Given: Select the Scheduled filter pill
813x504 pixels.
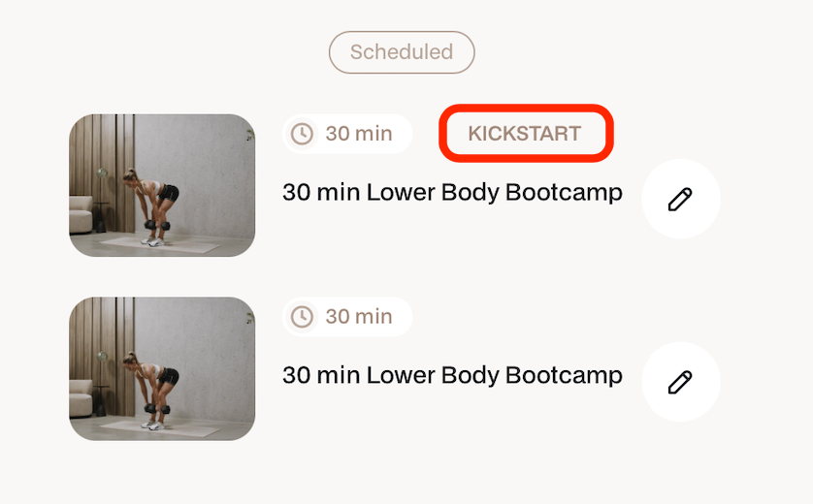Looking at the screenshot, I should [402, 52].
